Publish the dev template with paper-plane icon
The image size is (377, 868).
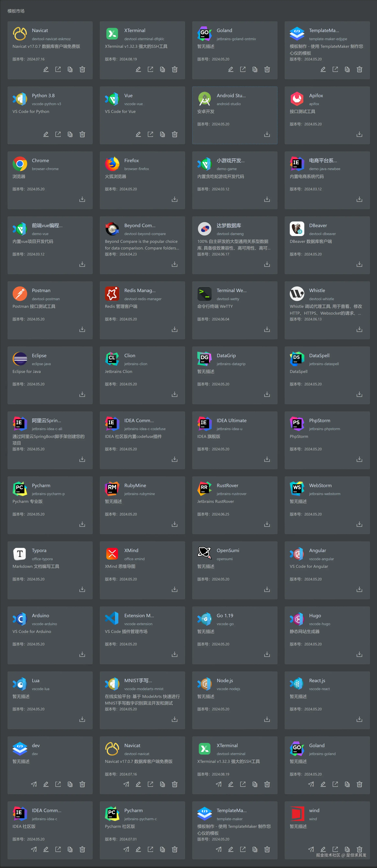pyautogui.click(x=34, y=784)
